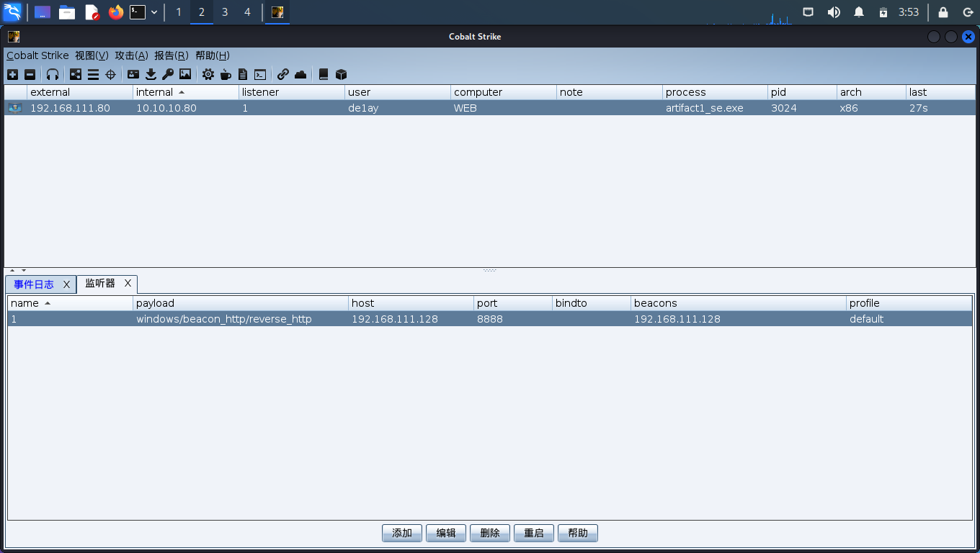
Task: Sort listeners by the port column header
Action: click(513, 303)
